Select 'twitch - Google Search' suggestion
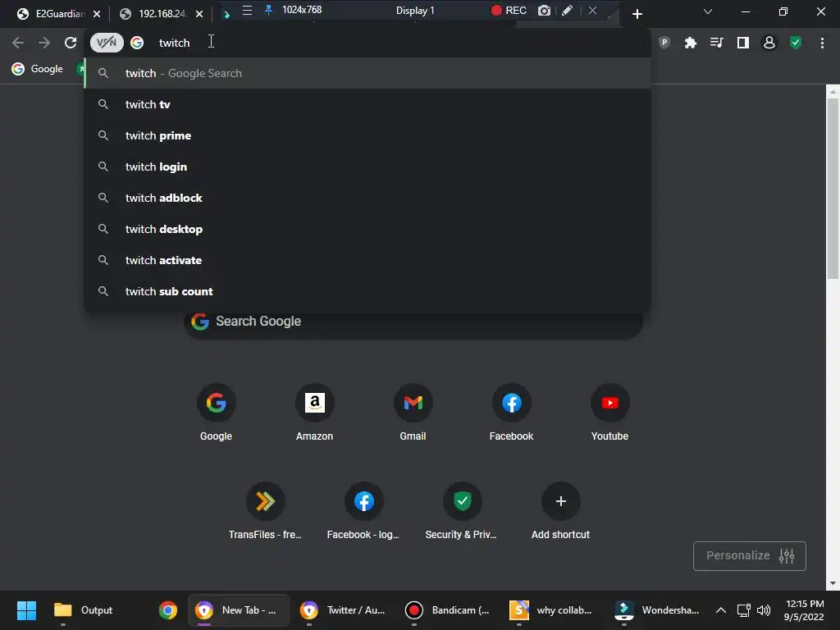Viewport: 840px width, 630px height. point(367,73)
